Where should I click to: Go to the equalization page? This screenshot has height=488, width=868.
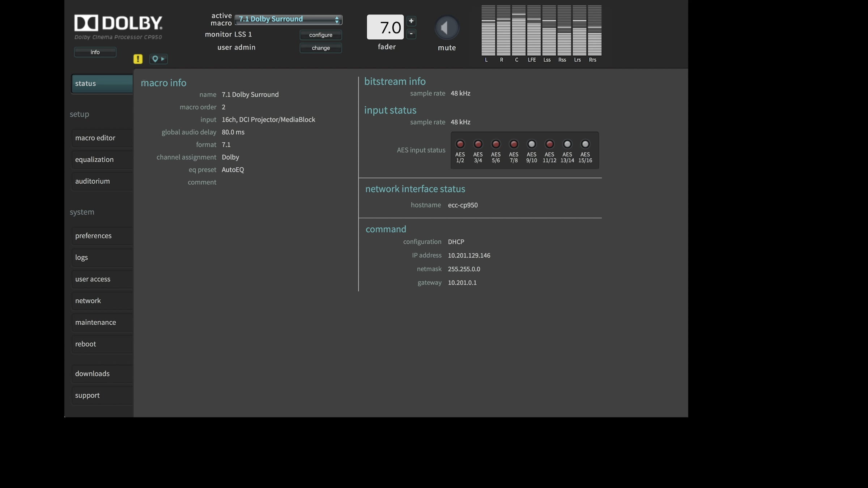102,159
